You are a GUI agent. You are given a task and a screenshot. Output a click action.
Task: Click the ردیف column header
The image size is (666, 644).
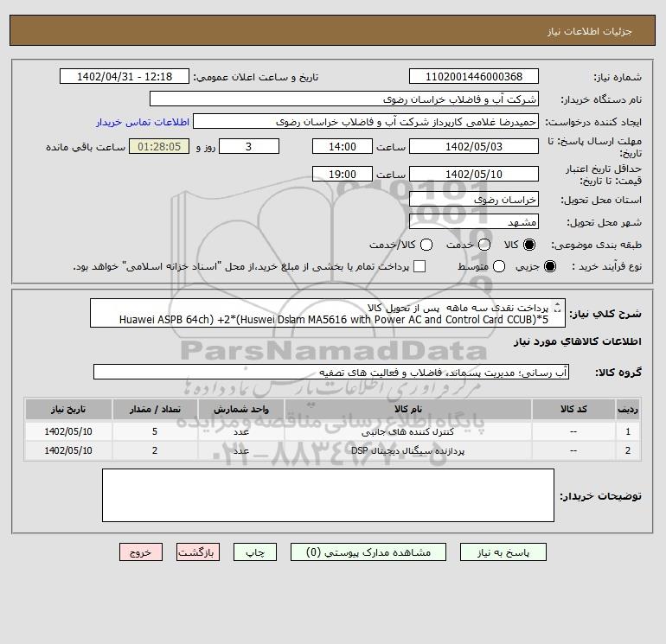point(628,409)
